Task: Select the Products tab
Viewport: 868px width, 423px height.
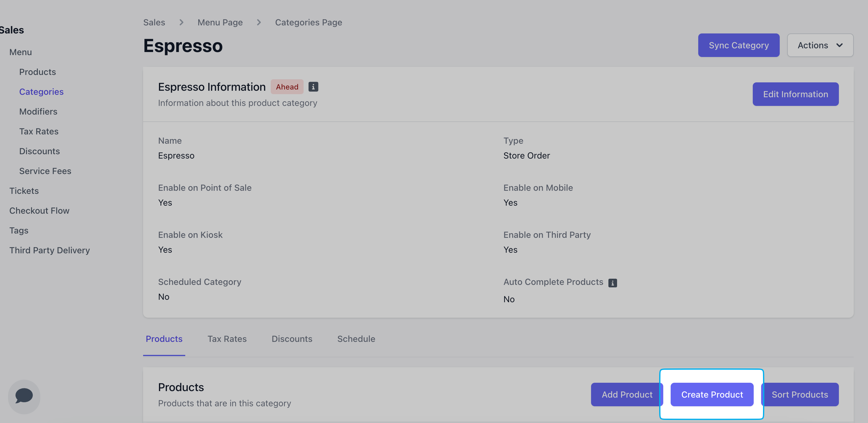Action: [164, 339]
